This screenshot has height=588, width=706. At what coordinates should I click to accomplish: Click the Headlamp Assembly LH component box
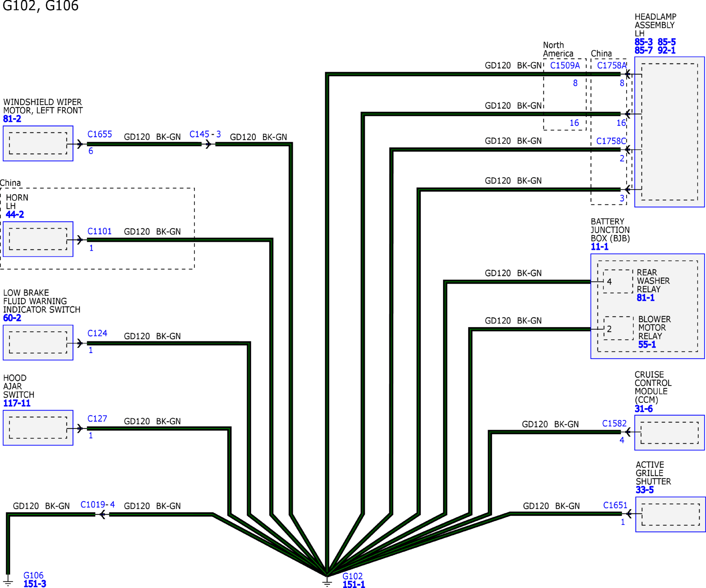click(669, 132)
